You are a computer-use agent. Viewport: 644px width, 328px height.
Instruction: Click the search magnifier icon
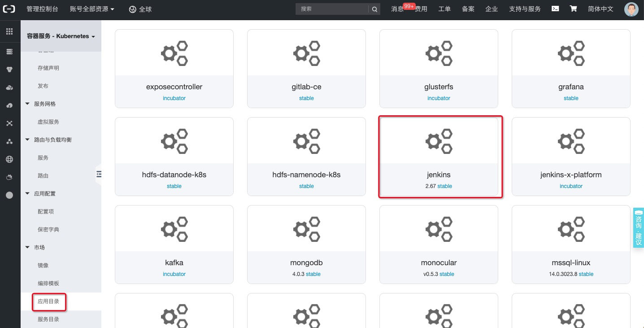(x=375, y=9)
